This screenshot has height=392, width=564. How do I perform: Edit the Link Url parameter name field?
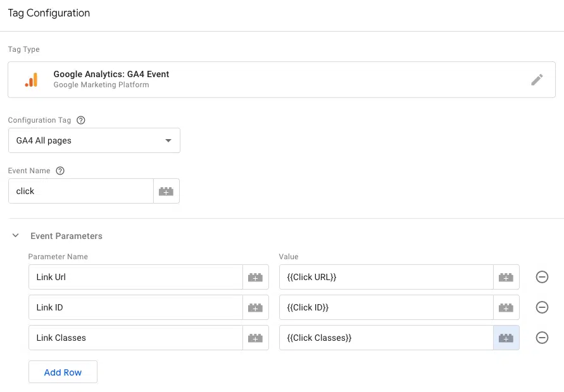[135, 277]
